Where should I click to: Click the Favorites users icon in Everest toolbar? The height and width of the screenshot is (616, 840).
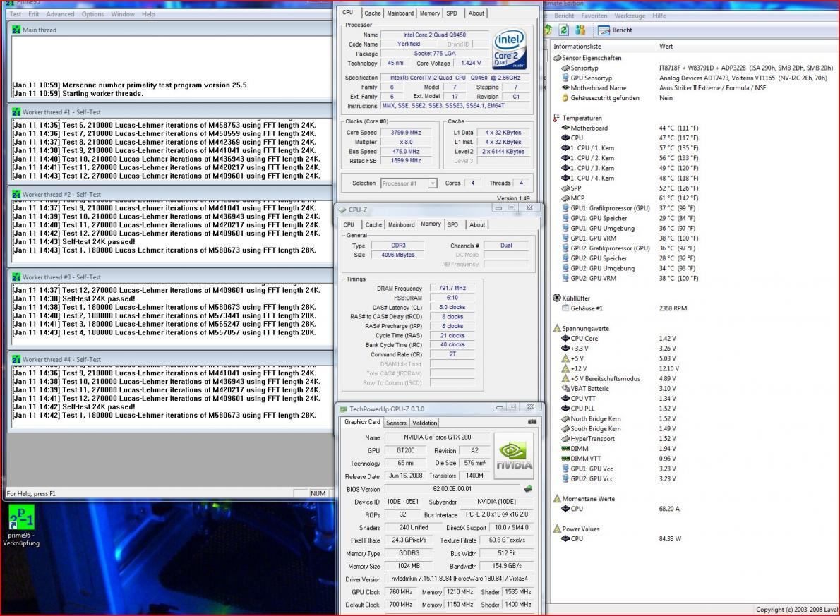pyautogui.click(x=580, y=30)
